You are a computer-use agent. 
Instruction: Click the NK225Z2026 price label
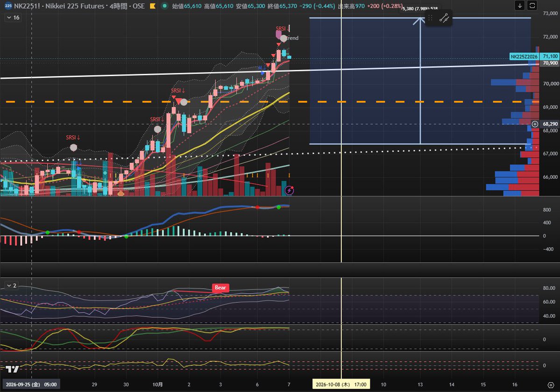(524, 57)
